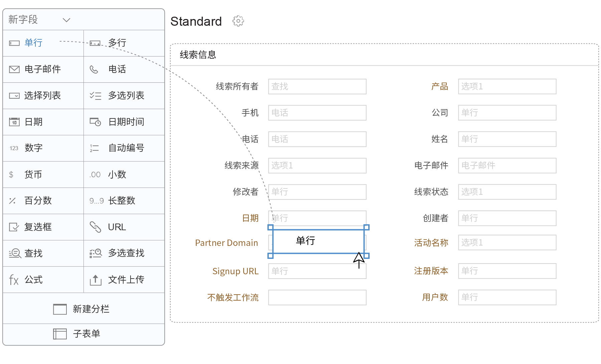This screenshot has height=364, width=601.
Task: Select the 单行 single-line field item
Action: tap(33, 43)
